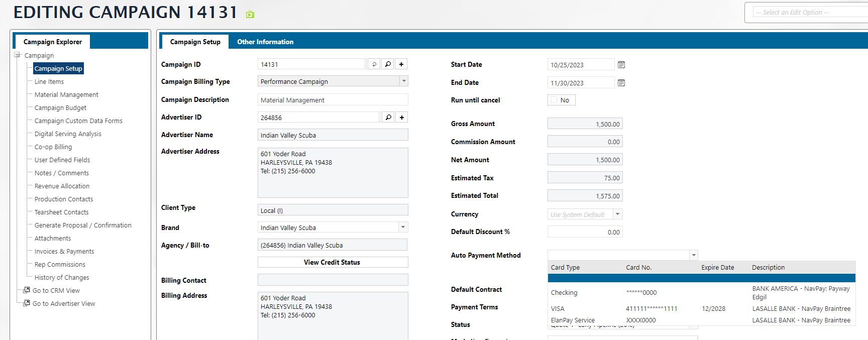Click the search magnifier beside Campaign ID
Image resolution: width=868 pixels, height=340 pixels.
(x=388, y=64)
